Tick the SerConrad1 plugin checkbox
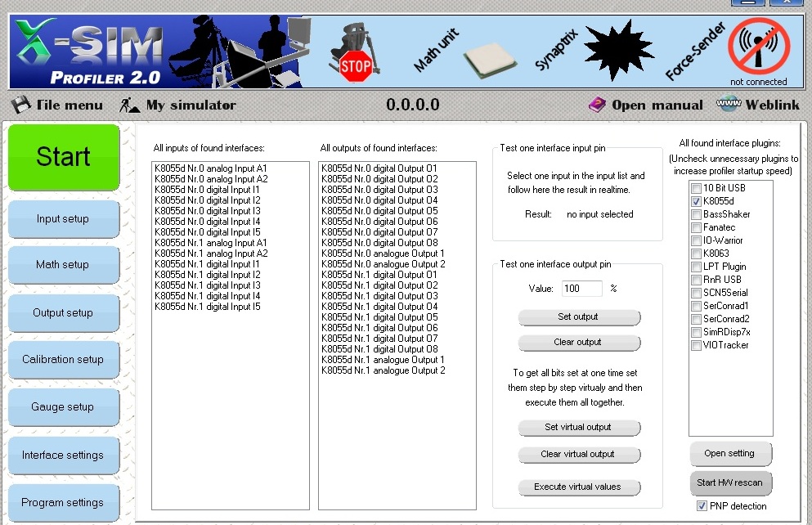Screen dimensions: 812x525 [697, 306]
